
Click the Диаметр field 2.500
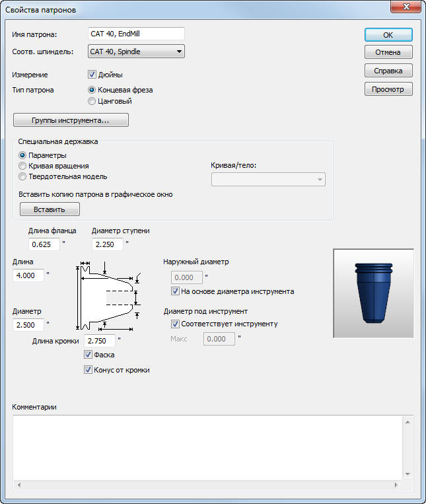click(x=28, y=325)
